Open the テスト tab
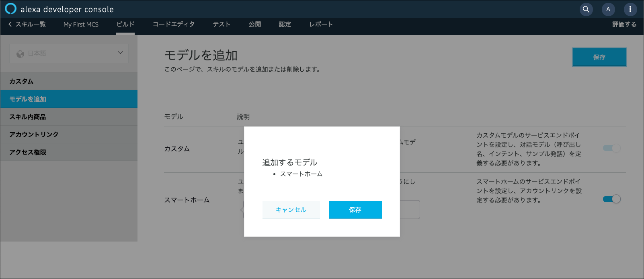Viewport: 644px width, 279px height. [222, 24]
